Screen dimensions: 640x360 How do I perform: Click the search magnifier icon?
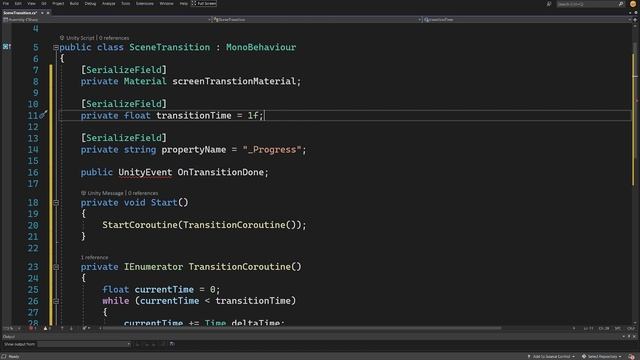click(621, 4)
